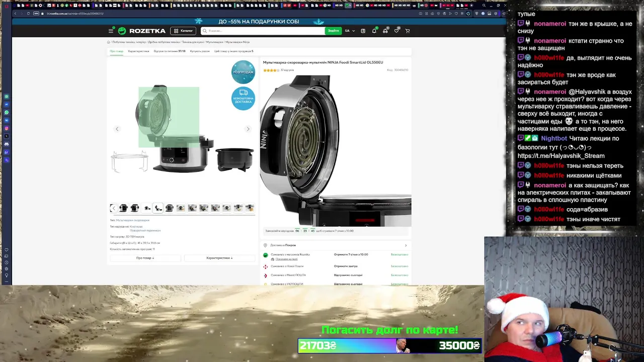The width and height of the screenshot is (644, 362).
Task: Open the orders list icon in header
Action: [x=363, y=31]
